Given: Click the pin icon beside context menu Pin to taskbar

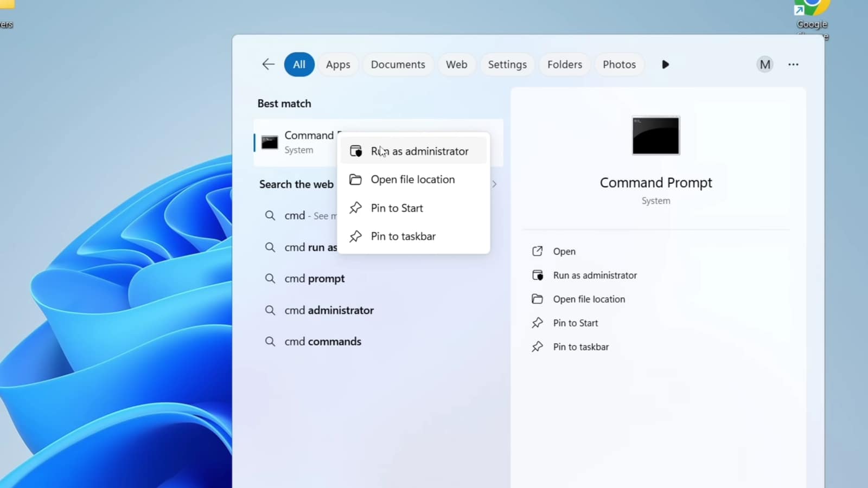Looking at the screenshot, I should (355, 236).
